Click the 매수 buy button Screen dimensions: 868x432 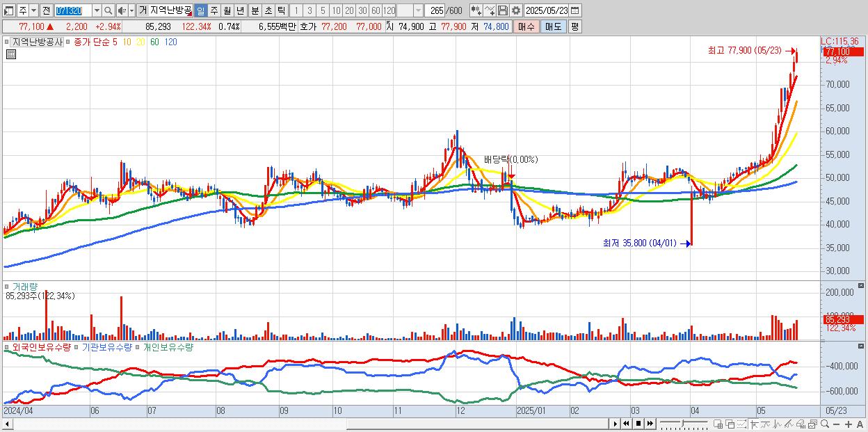point(526,26)
